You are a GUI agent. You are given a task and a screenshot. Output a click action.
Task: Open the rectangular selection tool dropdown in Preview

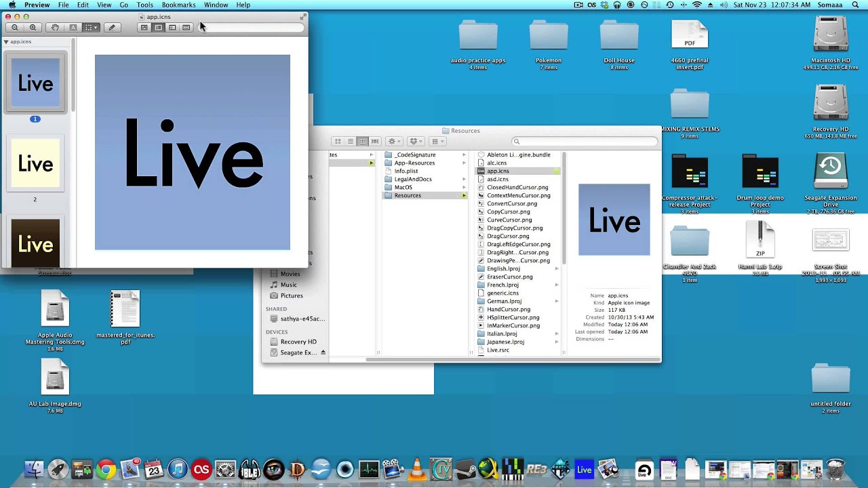92,28
